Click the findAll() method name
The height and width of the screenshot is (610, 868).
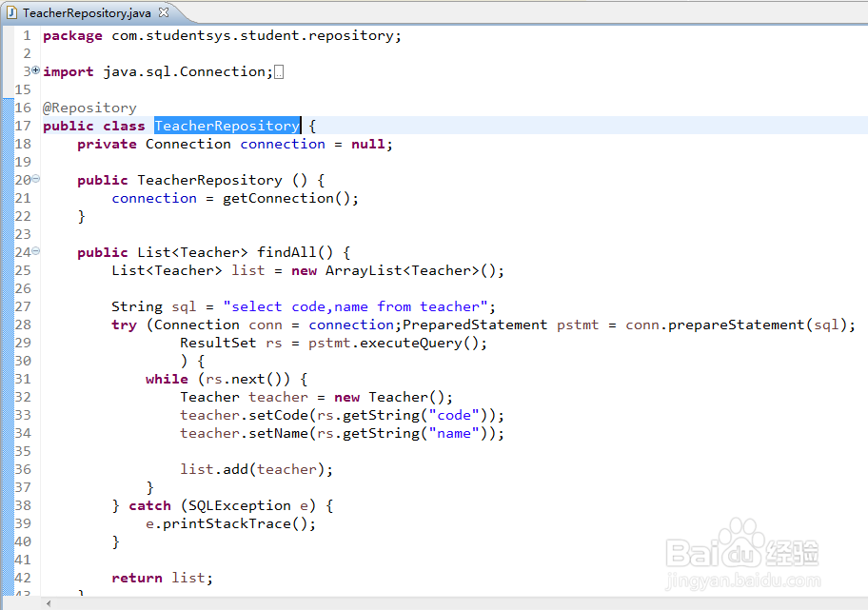tap(295, 253)
